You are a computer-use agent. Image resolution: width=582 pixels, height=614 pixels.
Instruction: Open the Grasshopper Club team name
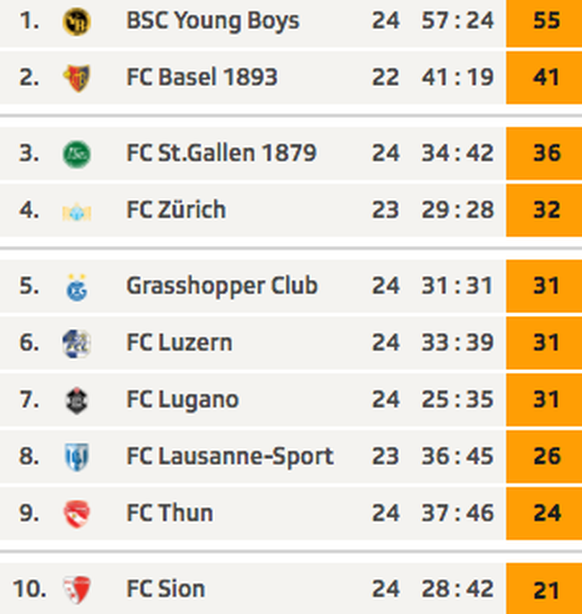pos(222,286)
